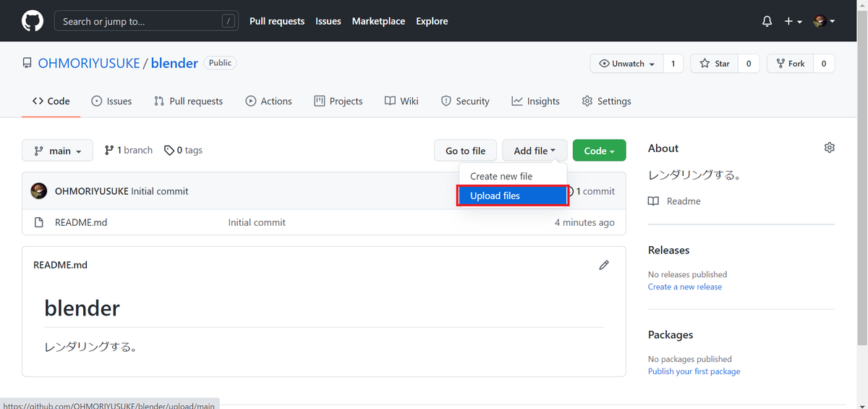Image resolution: width=868 pixels, height=409 pixels.
Task: Click the stargazers count of 0
Action: (749, 64)
